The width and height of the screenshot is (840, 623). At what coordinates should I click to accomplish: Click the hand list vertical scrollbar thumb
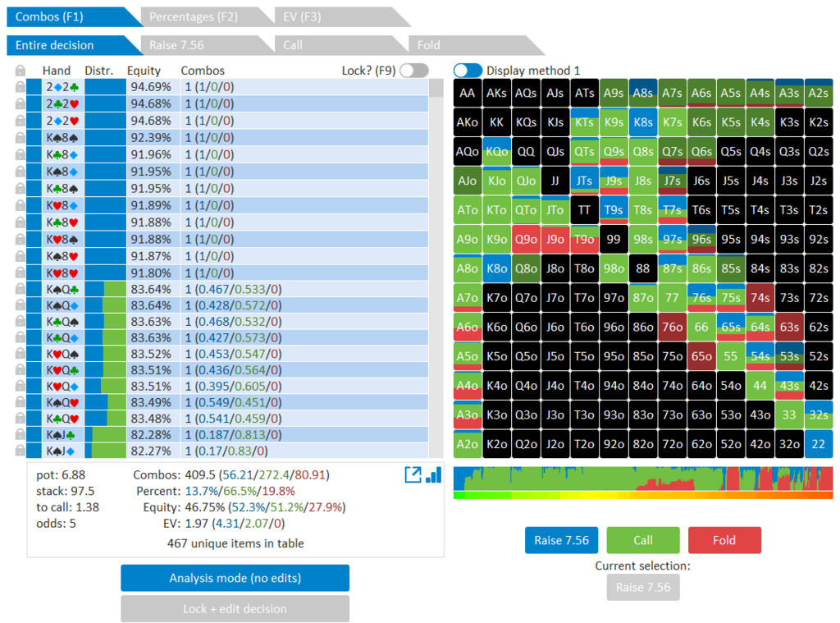[436, 87]
